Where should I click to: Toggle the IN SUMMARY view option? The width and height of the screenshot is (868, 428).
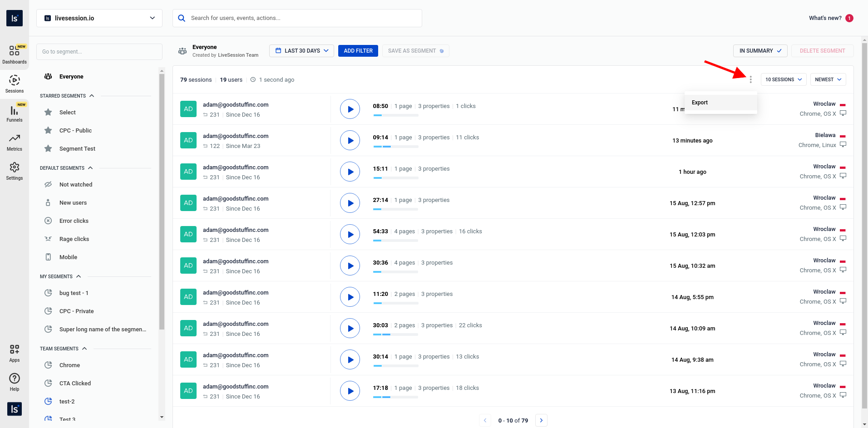pos(759,50)
